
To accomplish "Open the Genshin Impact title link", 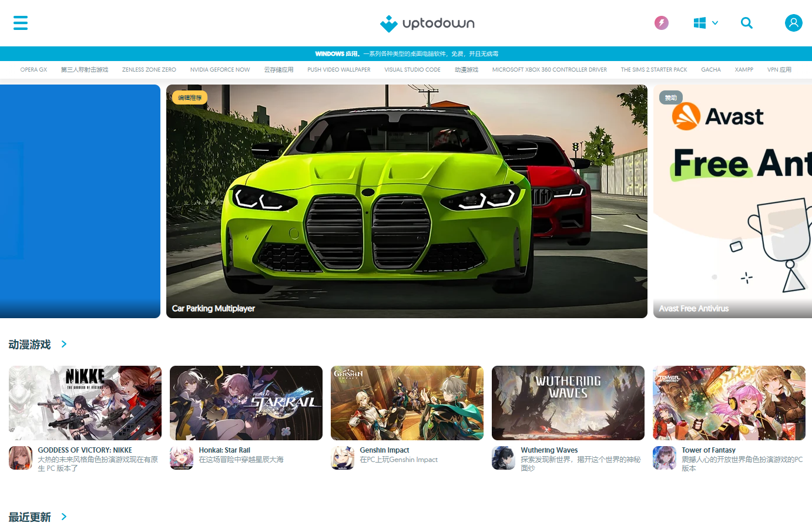I will (385, 450).
